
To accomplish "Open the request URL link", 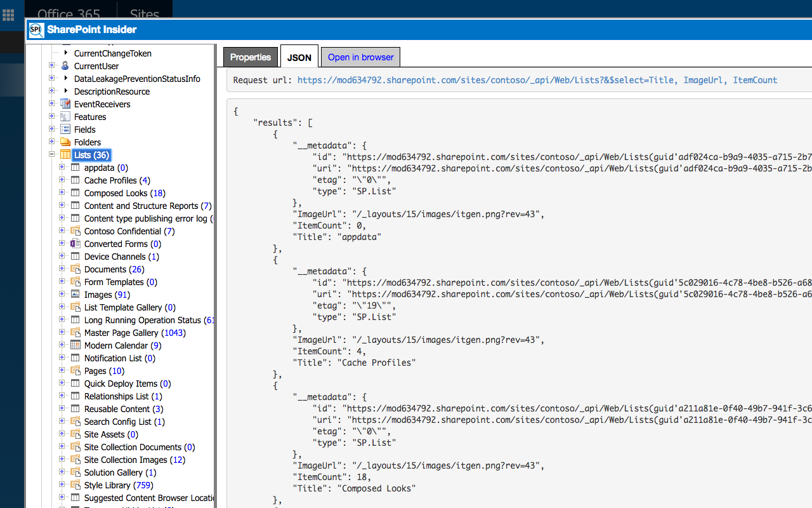I will [537, 80].
